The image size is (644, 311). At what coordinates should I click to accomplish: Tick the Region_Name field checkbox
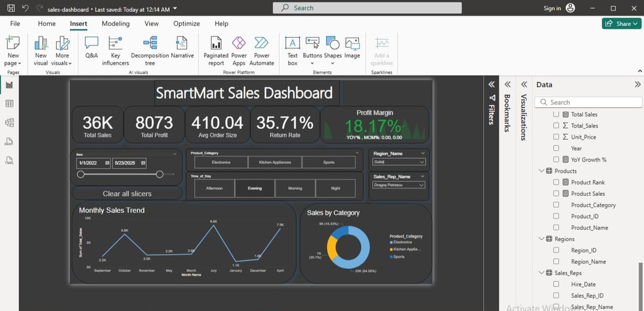pyautogui.click(x=556, y=261)
